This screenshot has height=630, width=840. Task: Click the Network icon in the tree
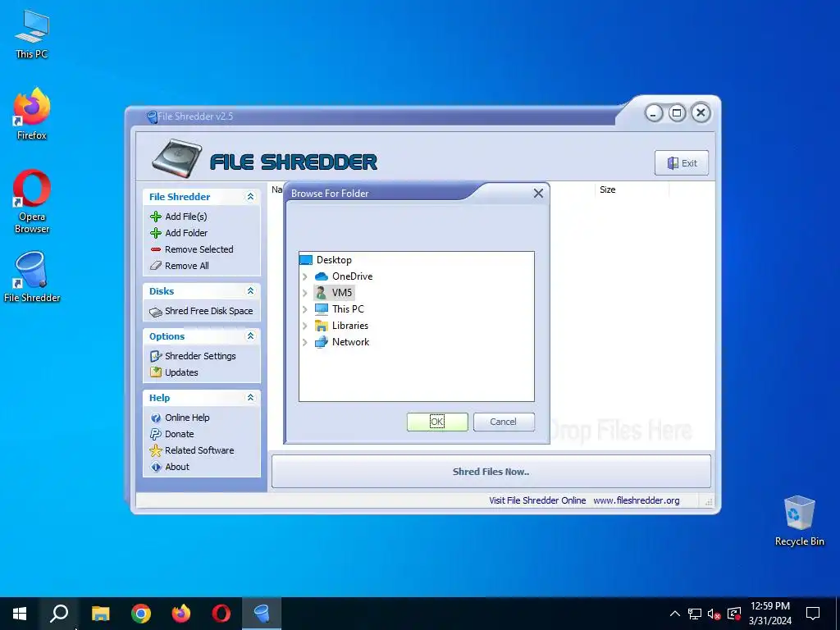[x=322, y=342]
